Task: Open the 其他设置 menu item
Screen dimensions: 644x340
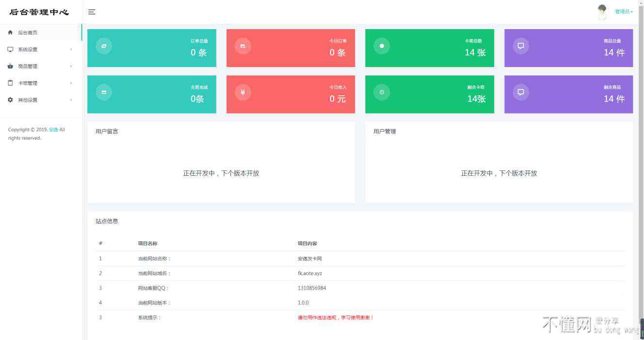Action: (41, 100)
